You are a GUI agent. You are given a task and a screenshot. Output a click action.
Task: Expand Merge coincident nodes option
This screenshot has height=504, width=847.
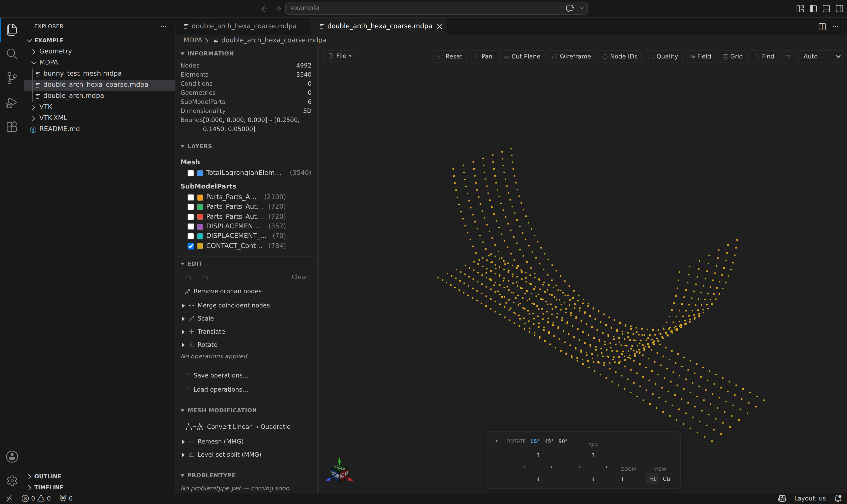click(184, 306)
